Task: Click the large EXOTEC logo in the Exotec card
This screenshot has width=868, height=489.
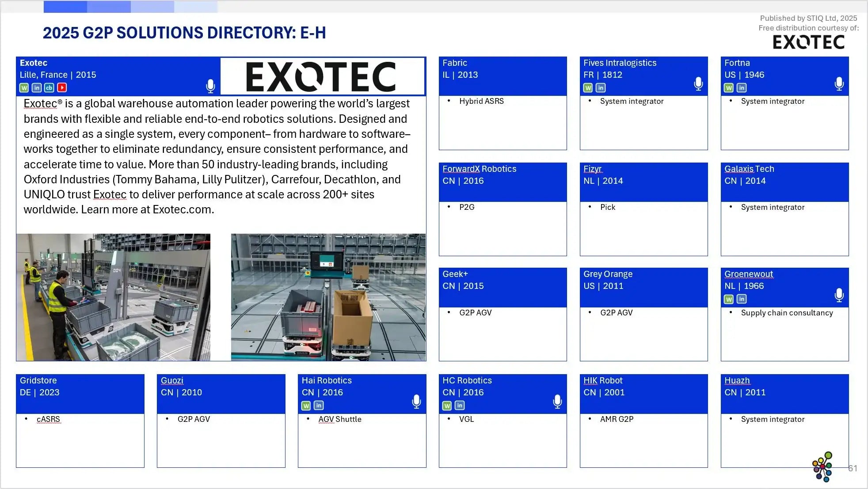Action: [321, 76]
